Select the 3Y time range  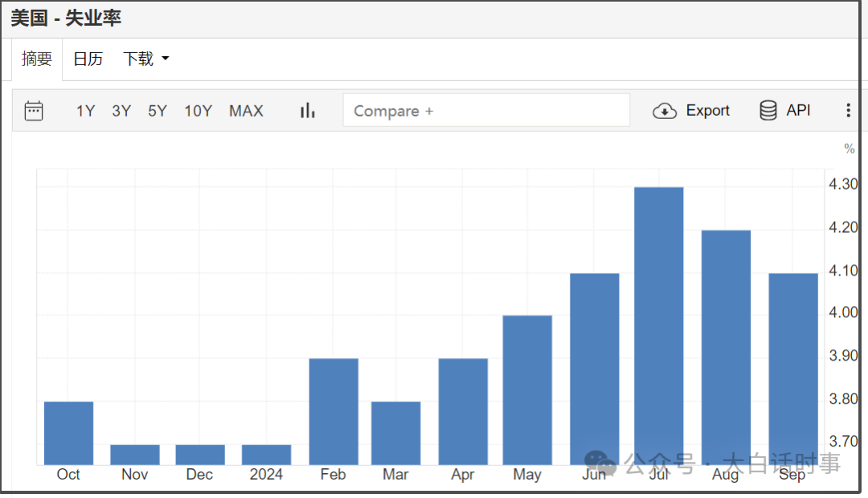tap(121, 111)
